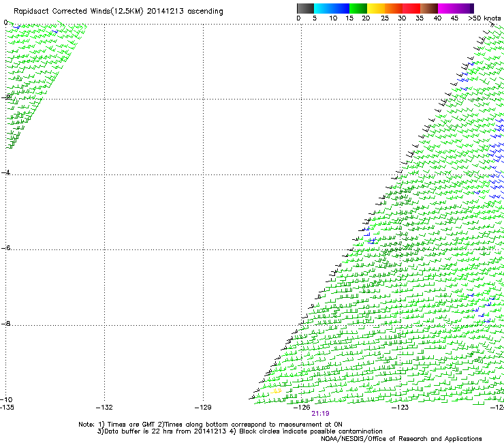Click the latitude axis label '-6'

coord(5,247)
